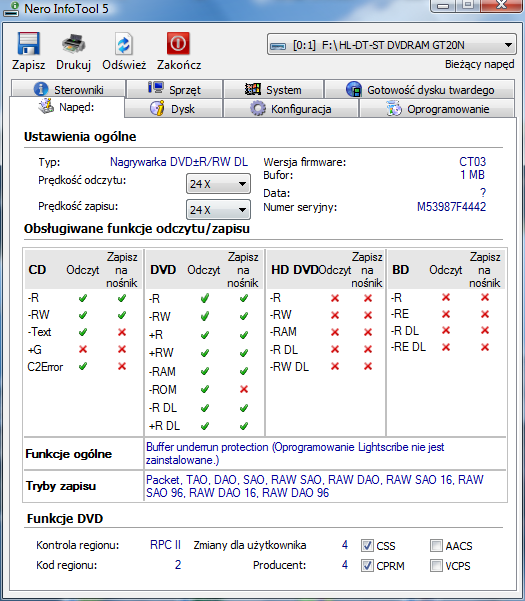Click the DVD +R DL write checkmark
The width and height of the screenshot is (525, 601).
(x=244, y=425)
